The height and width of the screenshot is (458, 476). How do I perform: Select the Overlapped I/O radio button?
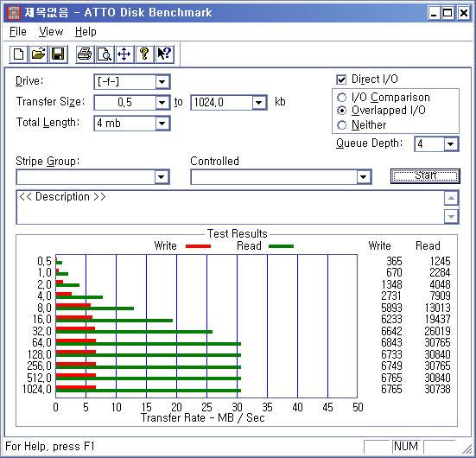pyautogui.click(x=341, y=111)
